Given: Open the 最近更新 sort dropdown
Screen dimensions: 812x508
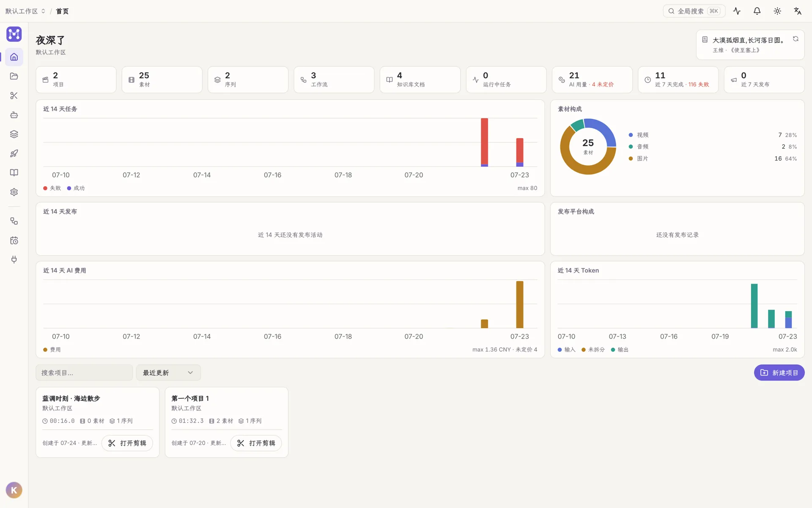Looking at the screenshot, I should (168, 373).
